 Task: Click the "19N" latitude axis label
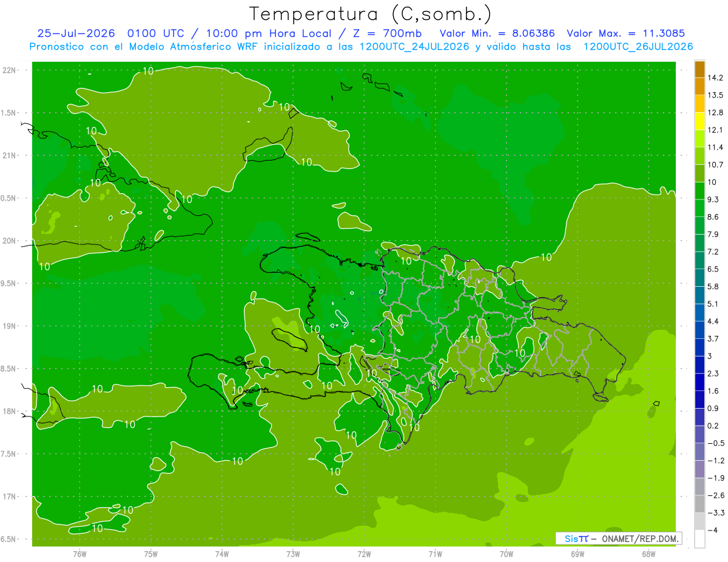[10, 326]
